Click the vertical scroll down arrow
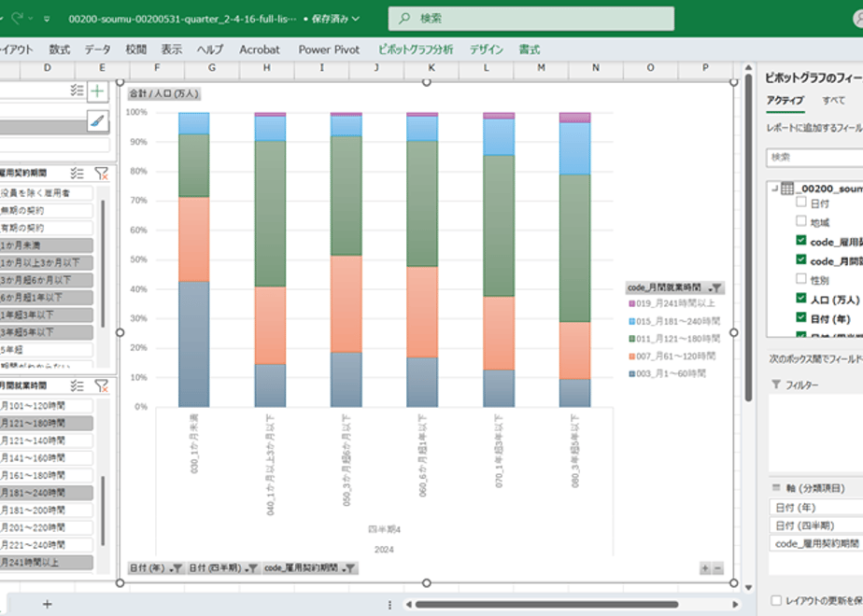863x616 pixels. click(748, 588)
